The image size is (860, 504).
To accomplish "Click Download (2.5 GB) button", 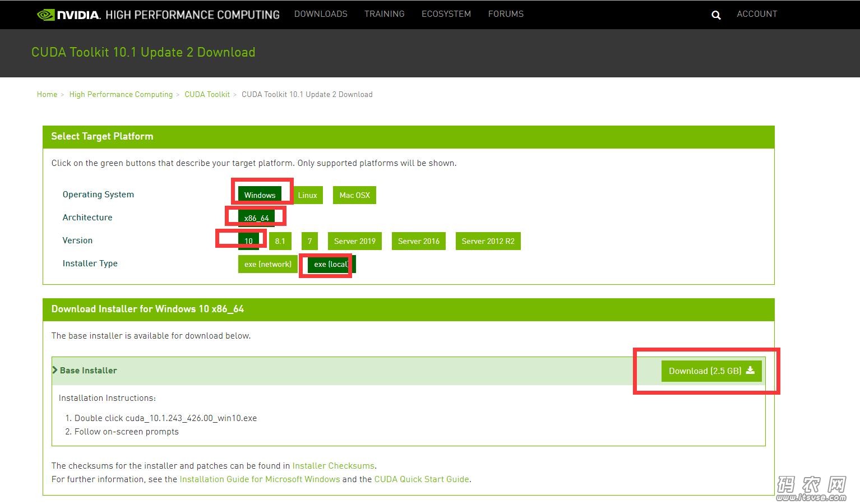I will pos(711,371).
